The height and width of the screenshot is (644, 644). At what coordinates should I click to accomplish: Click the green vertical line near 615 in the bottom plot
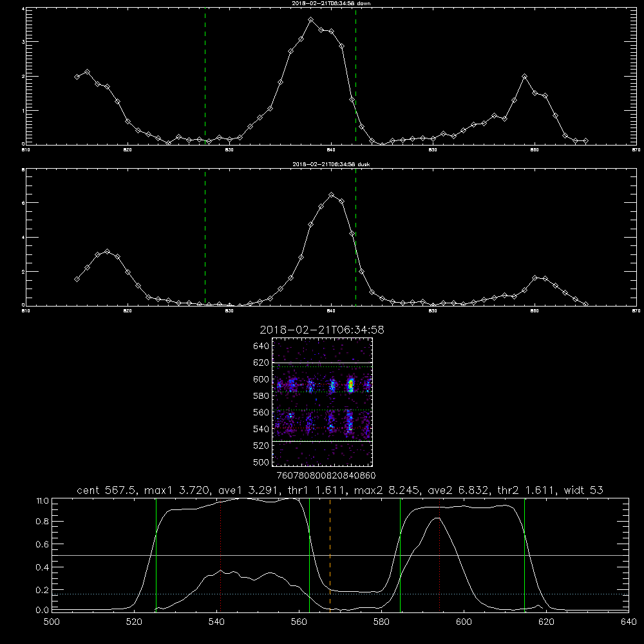(x=524, y=554)
